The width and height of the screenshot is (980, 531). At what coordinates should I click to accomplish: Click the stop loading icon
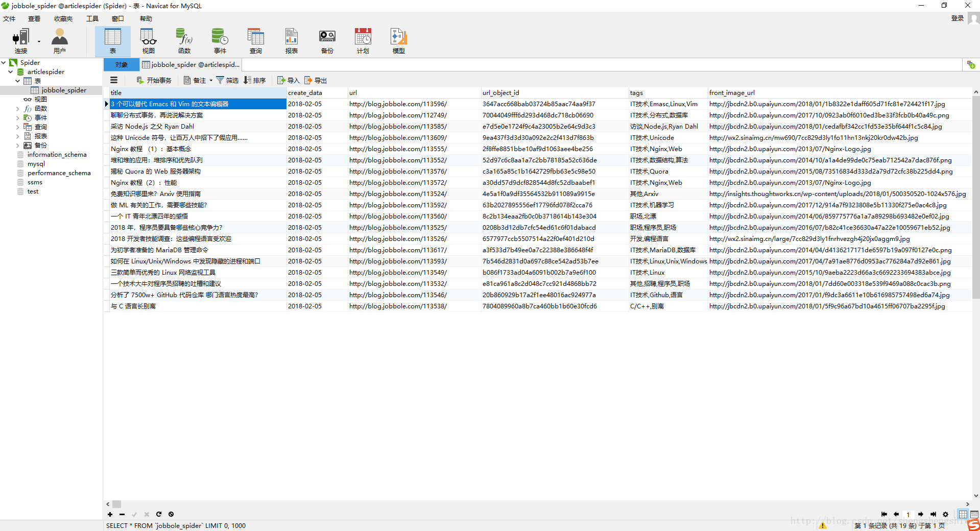click(171, 514)
